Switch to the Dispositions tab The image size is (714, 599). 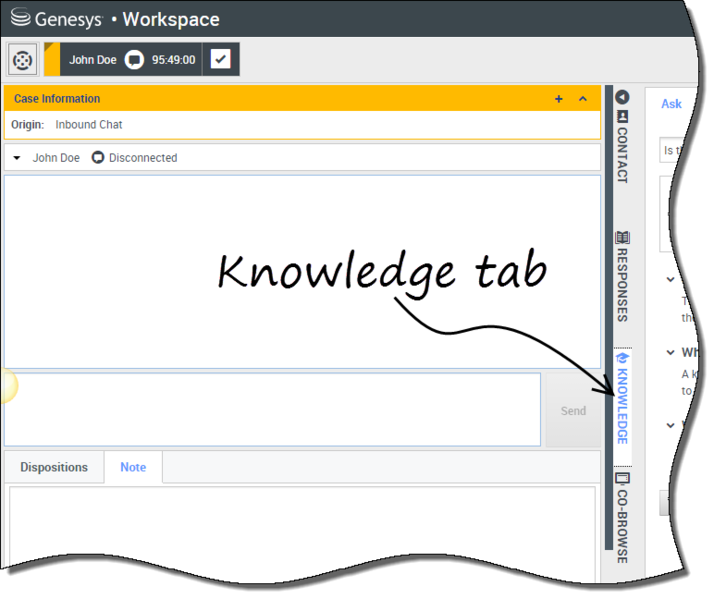(54, 467)
